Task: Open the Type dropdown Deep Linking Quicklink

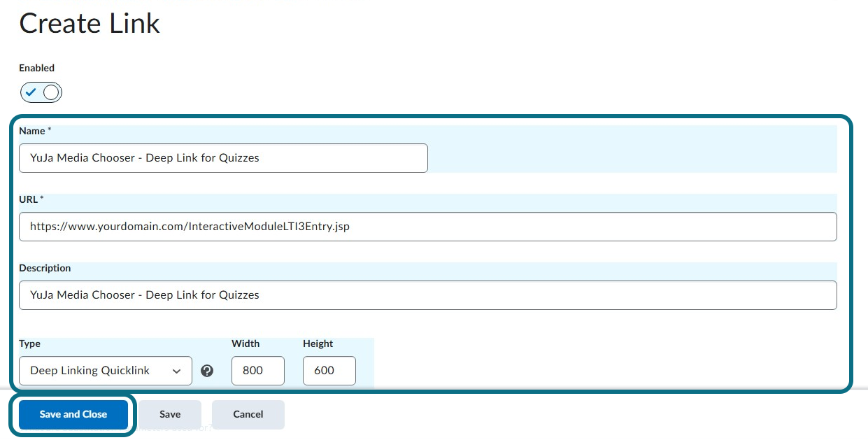Action: [106, 371]
